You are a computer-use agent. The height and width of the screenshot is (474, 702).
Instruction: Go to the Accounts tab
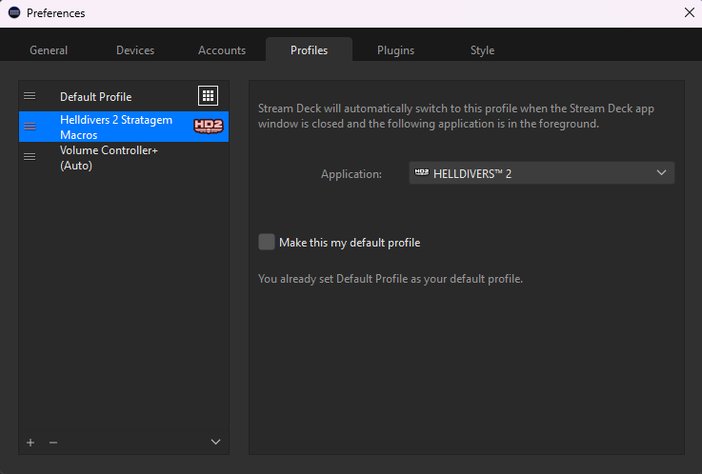[222, 50]
